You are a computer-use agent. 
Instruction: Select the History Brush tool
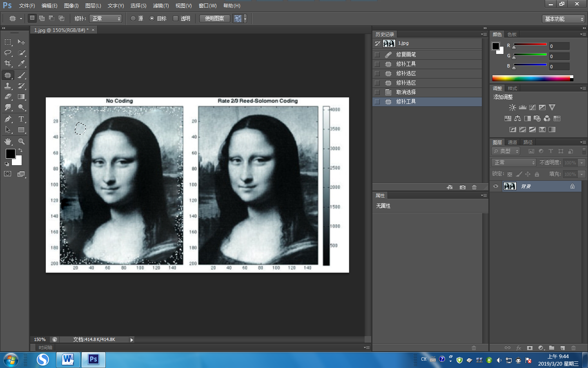point(21,86)
